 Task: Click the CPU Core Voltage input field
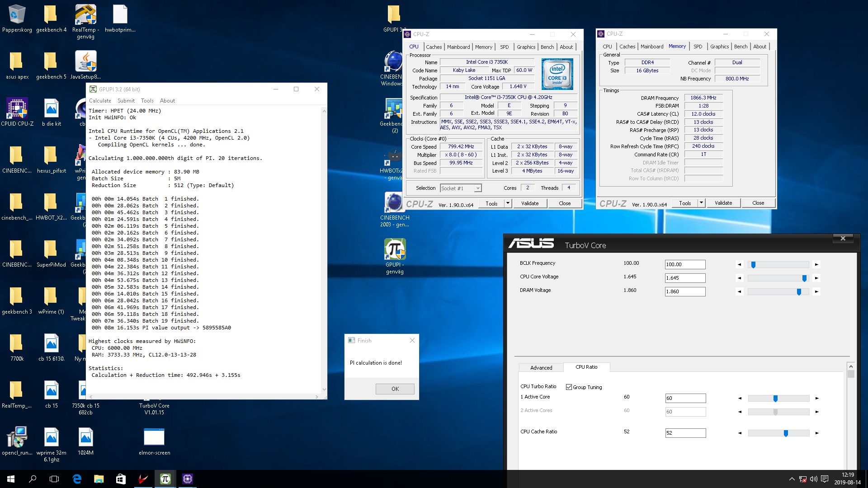coord(685,278)
